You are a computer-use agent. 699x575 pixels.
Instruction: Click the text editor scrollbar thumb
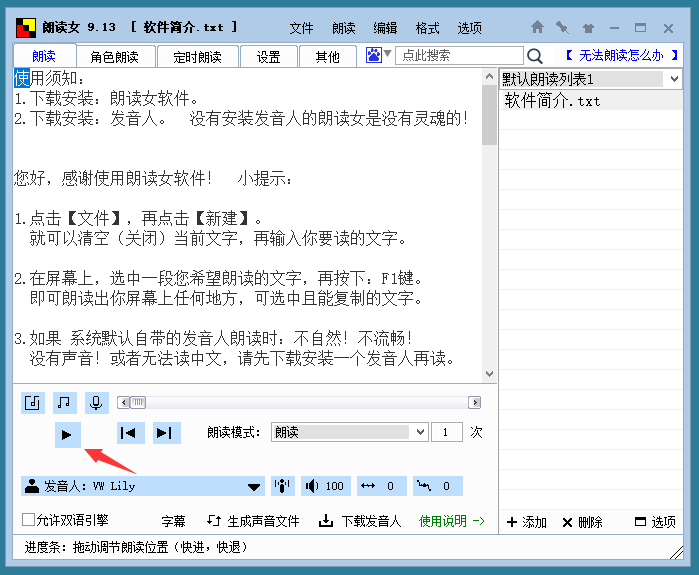(489, 115)
